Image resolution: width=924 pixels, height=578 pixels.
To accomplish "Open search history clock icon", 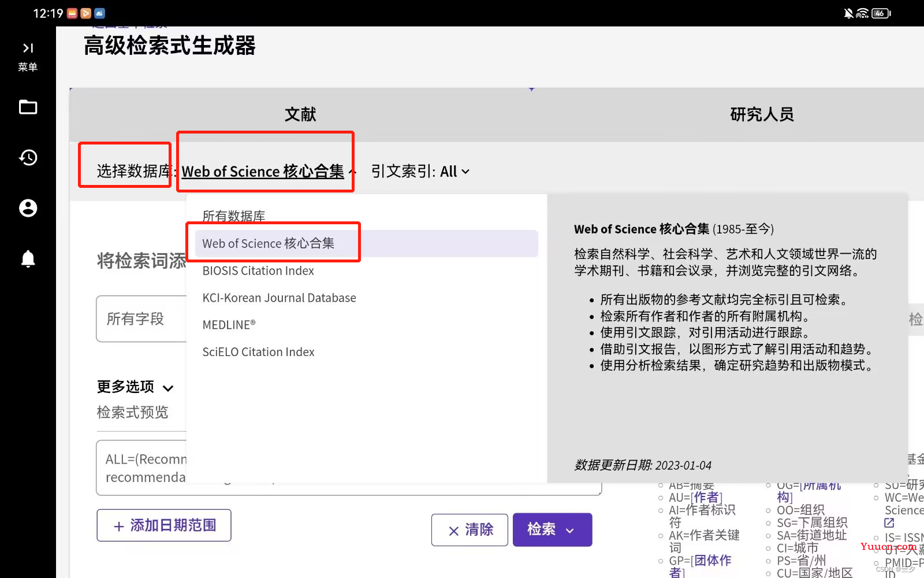I will pos(28,157).
